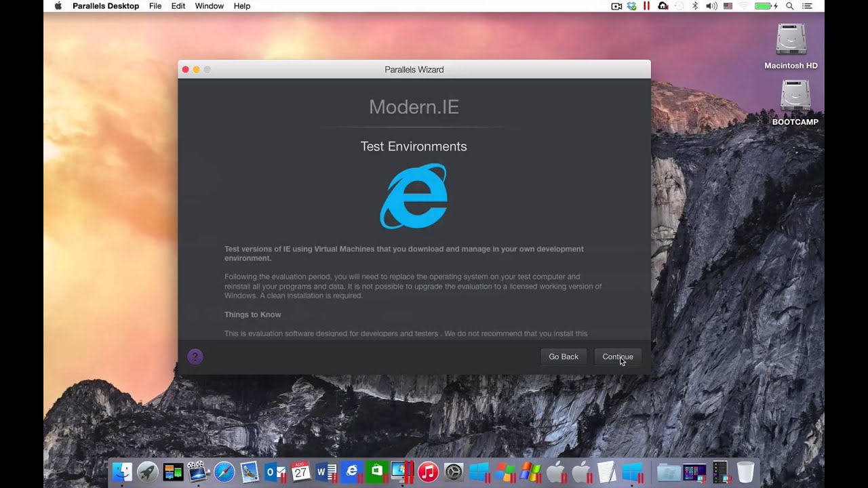
Task: Open Calendar icon showing 27
Action: point(300,472)
